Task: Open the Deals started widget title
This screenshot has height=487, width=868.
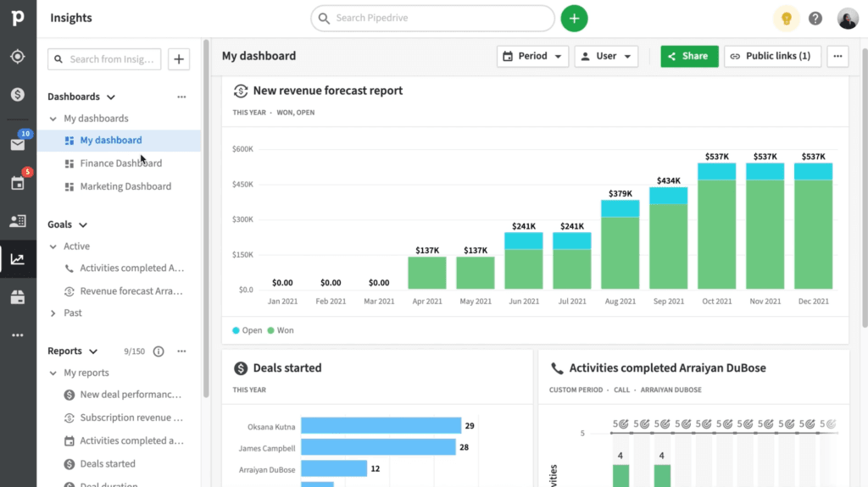Action: coord(287,368)
